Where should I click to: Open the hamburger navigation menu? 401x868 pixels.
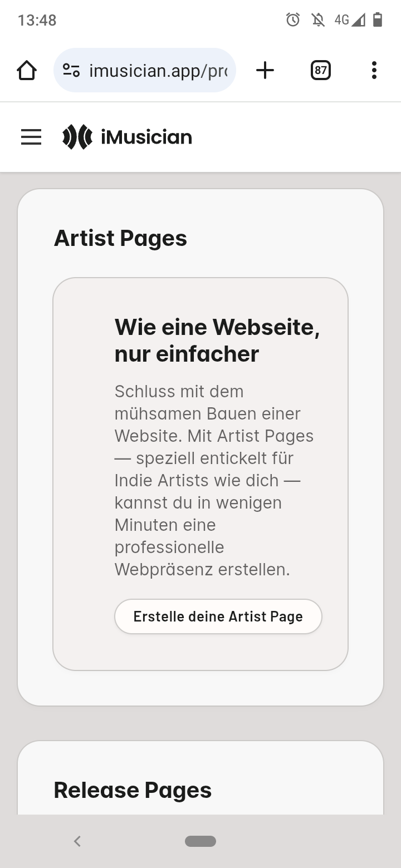pos(31,137)
